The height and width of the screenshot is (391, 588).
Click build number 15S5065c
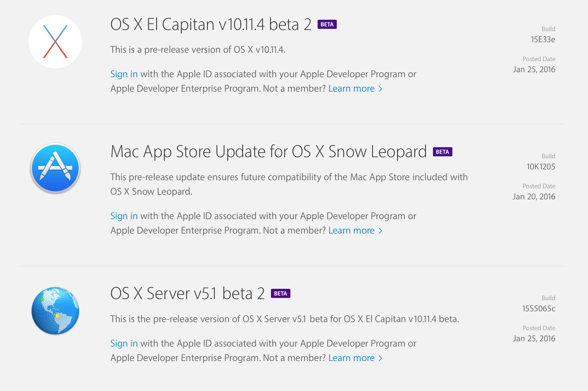[x=539, y=309]
